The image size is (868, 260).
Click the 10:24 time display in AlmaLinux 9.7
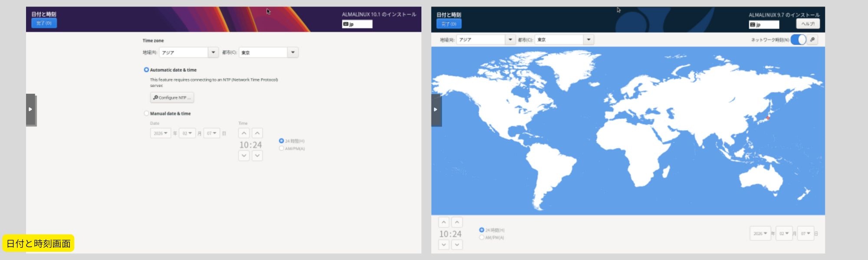pyautogui.click(x=450, y=234)
